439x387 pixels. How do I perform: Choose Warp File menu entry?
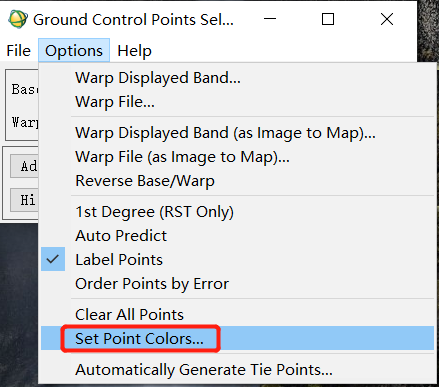pyautogui.click(x=237, y=102)
